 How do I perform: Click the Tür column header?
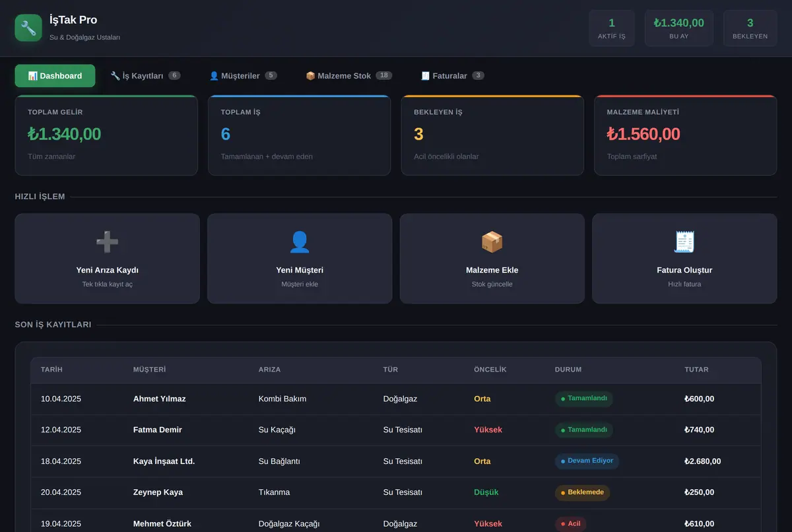(x=391, y=370)
